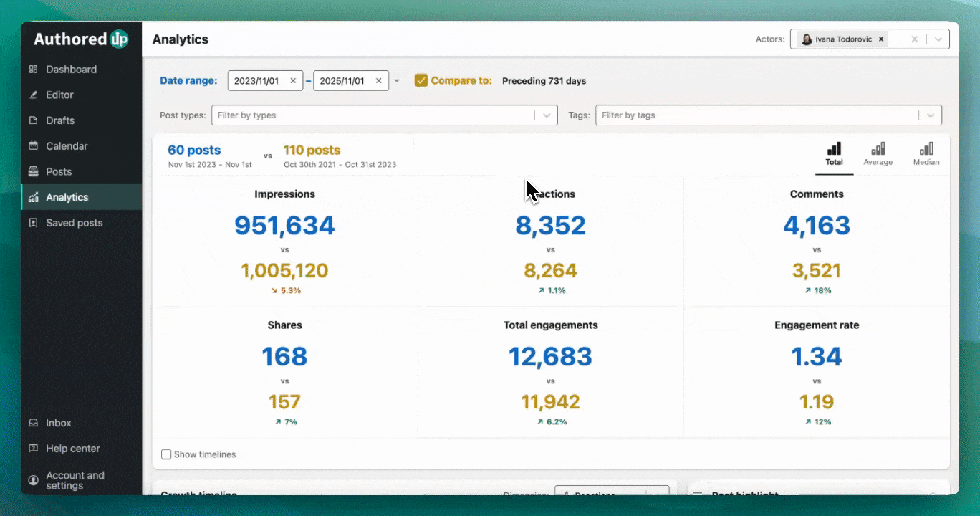
Task: Open Account and settings avatar icon
Action: click(33, 480)
